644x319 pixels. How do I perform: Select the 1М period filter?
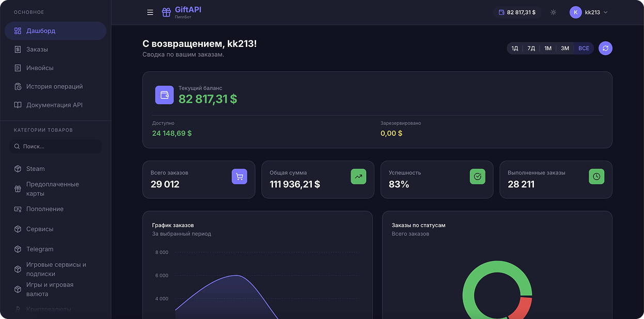click(548, 48)
